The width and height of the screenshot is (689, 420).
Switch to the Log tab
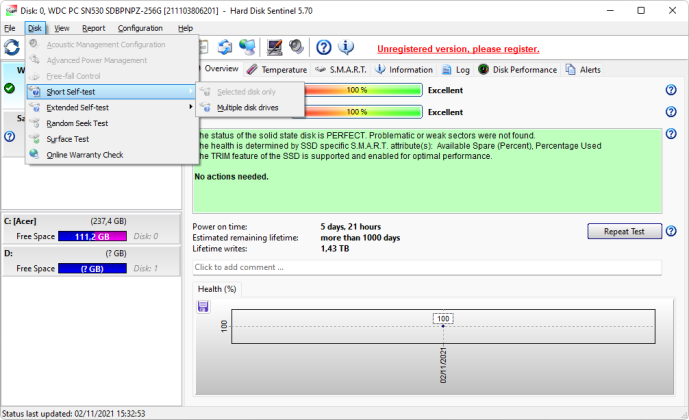pos(456,69)
